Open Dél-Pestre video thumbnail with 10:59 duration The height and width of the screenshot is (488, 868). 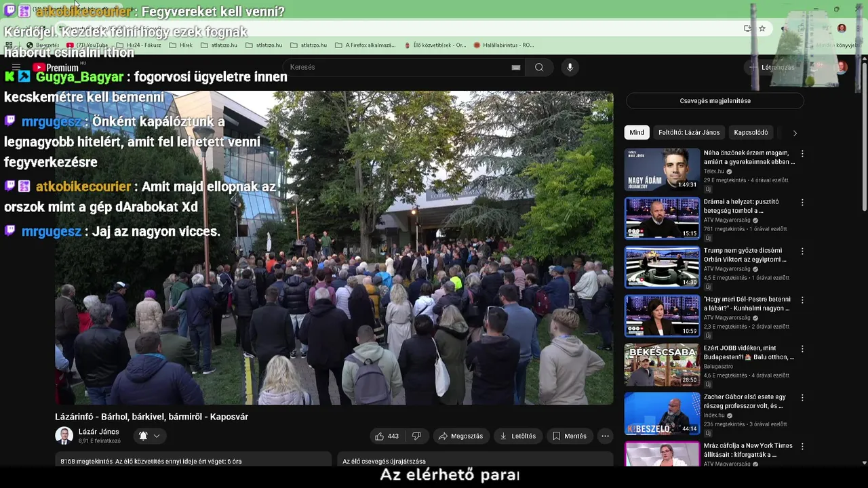tap(662, 316)
